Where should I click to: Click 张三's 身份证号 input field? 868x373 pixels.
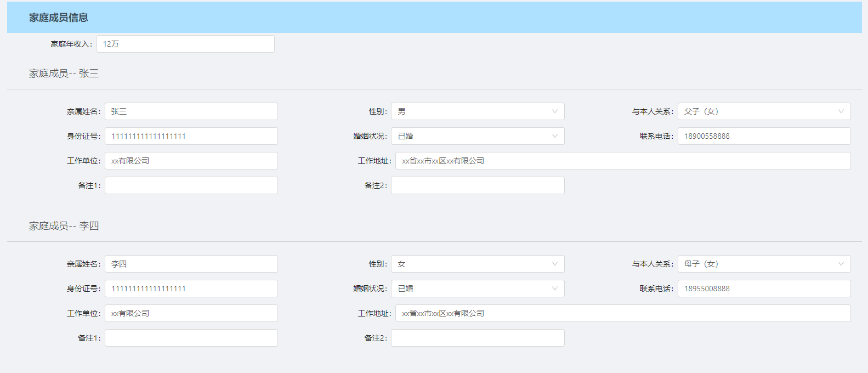pos(191,136)
